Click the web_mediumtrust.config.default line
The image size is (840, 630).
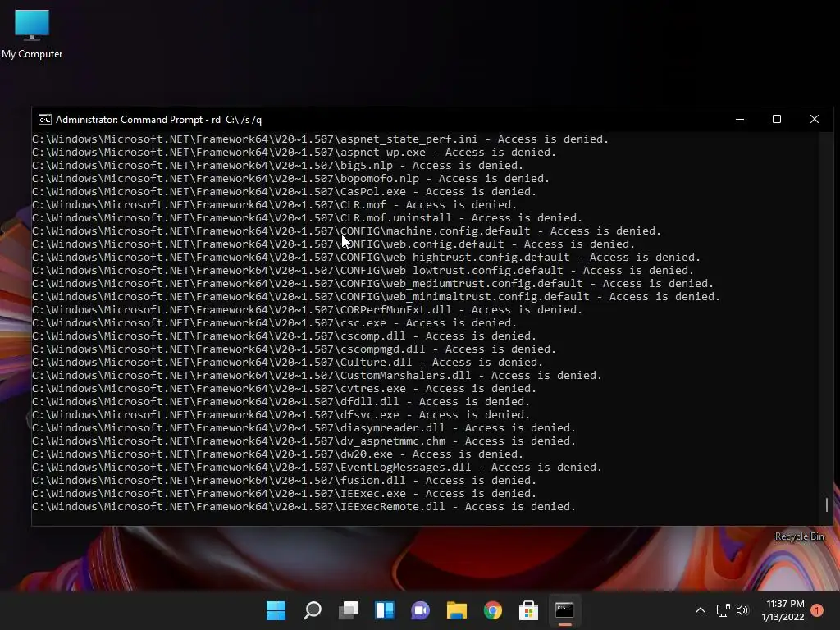[x=373, y=283]
